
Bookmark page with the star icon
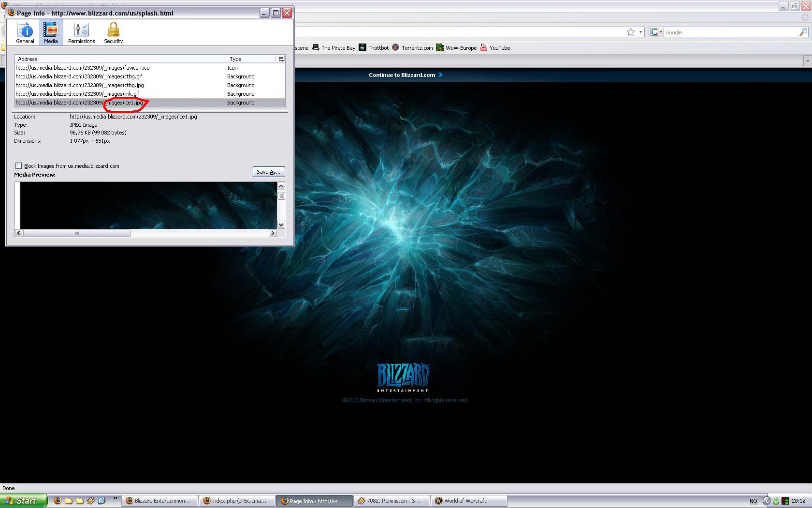point(631,32)
